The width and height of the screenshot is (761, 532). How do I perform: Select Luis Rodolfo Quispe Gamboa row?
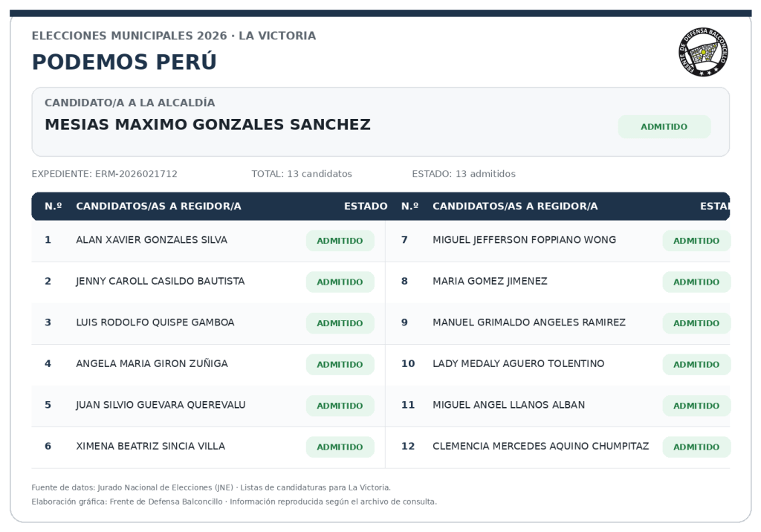point(208,324)
